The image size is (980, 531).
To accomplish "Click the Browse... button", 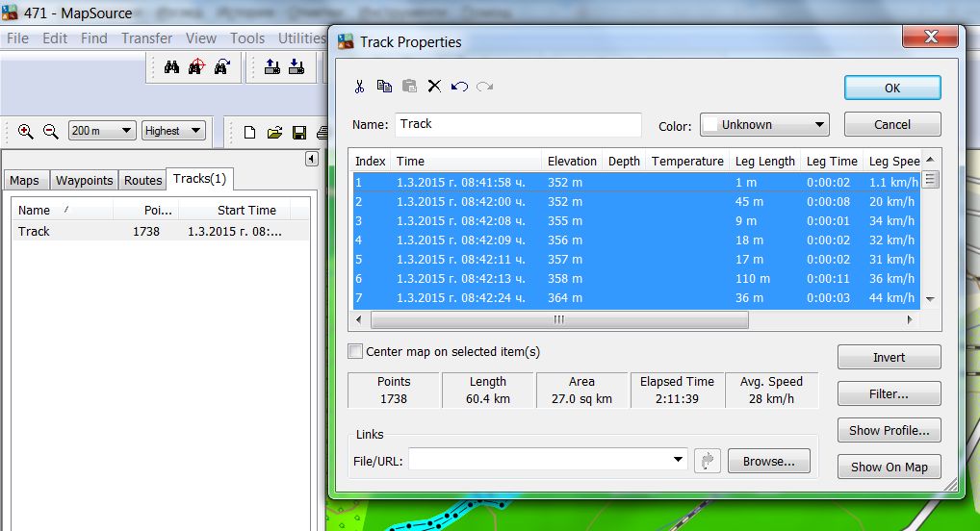I will tap(769, 461).
